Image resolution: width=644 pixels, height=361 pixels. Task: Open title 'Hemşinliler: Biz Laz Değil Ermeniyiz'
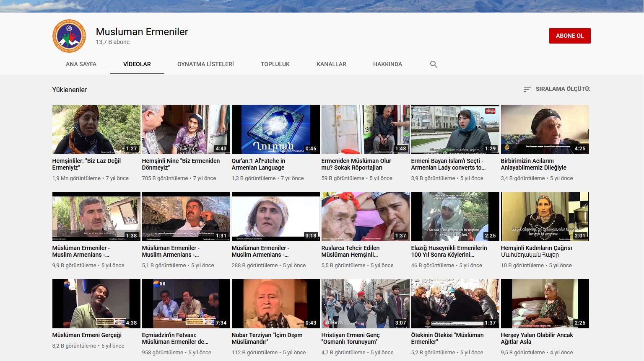click(86, 164)
